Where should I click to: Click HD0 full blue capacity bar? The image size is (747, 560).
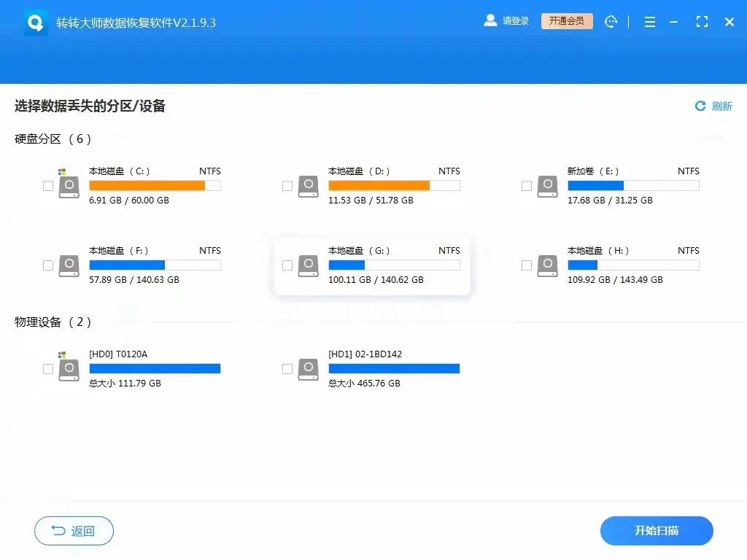[155, 368]
